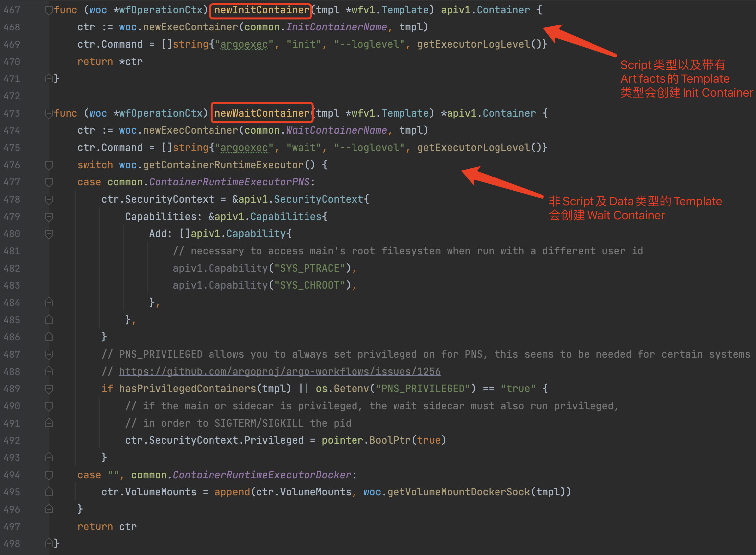Fold the PNS_PRIVILEGED comment block at line 487
This screenshot has width=756, height=555.
(49, 354)
